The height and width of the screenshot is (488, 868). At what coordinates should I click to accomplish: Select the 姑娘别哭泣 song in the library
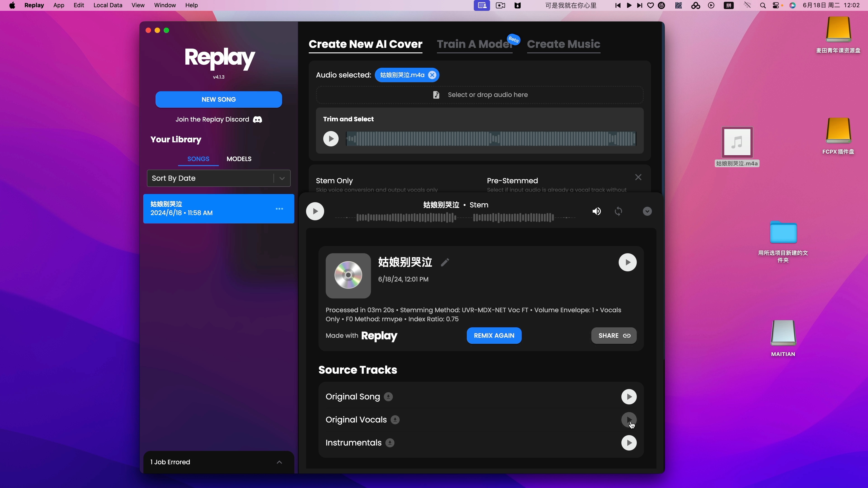click(x=219, y=209)
